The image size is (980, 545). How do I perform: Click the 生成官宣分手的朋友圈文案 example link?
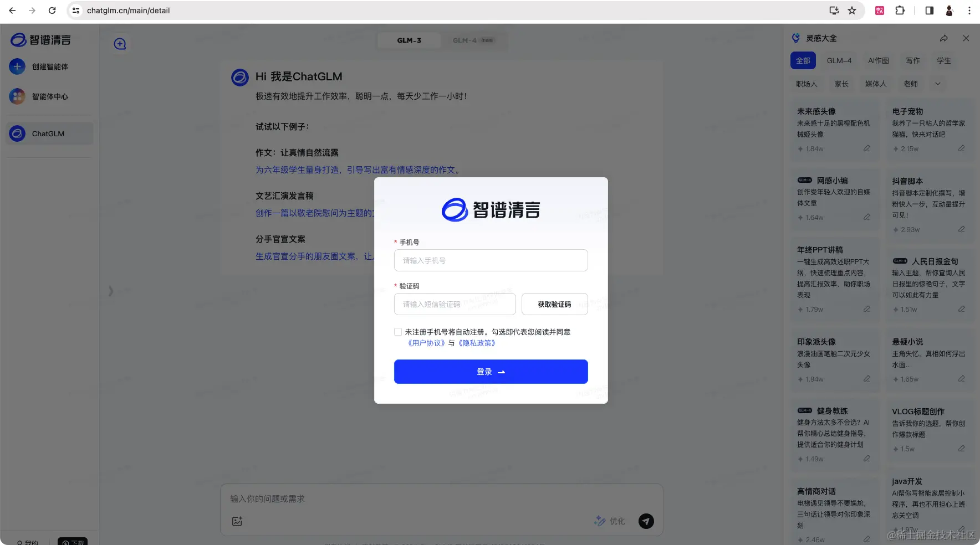click(x=315, y=256)
